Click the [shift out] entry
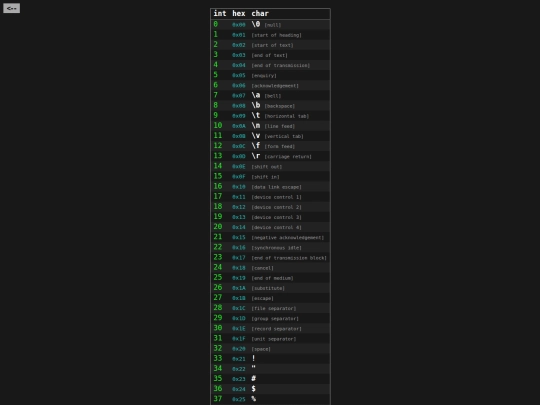Viewport: 540px width, 405px height. (x=267, y=167)
